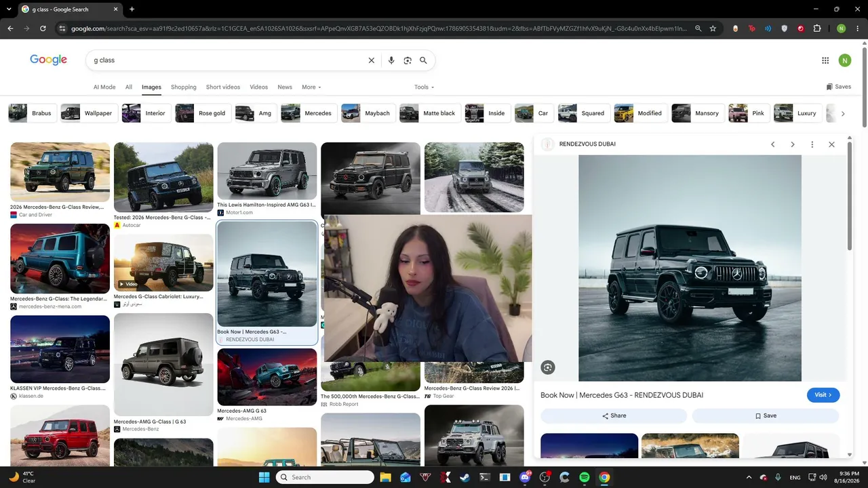
Task: Open the Chrome profile avatar in the toolbar
Action: (841, 28)
